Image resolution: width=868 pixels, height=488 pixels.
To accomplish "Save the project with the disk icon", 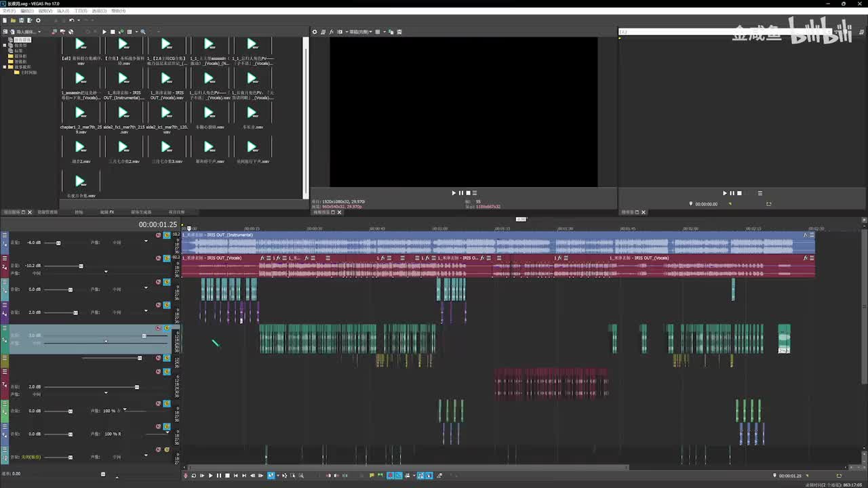I will click(21, 20).
